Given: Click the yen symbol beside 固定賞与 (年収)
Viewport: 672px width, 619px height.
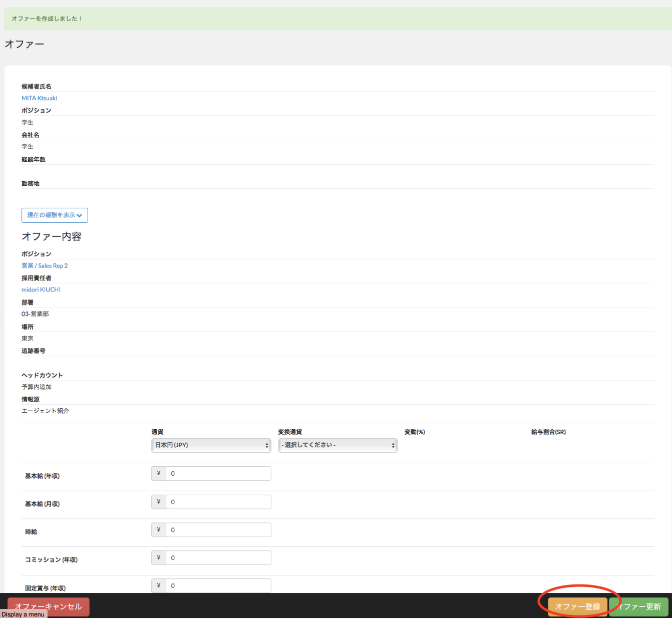Looking at the screenshot, I should (159, 585).
